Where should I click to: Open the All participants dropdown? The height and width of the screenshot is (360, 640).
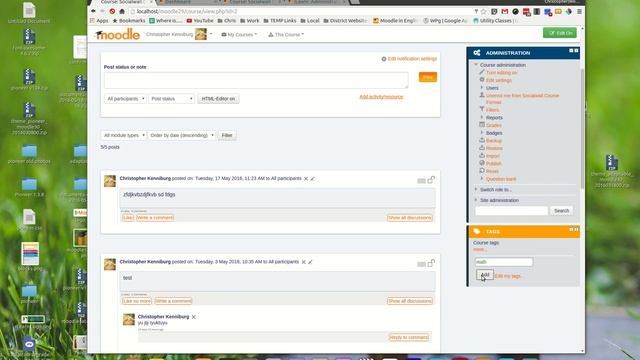coord(125,99)
